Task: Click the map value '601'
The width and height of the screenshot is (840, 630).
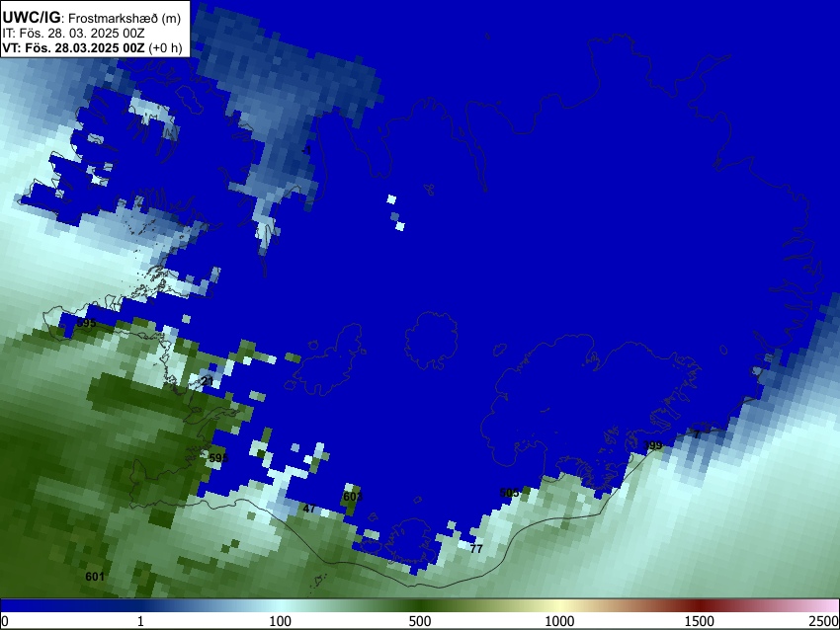Action: click(95, 577)
